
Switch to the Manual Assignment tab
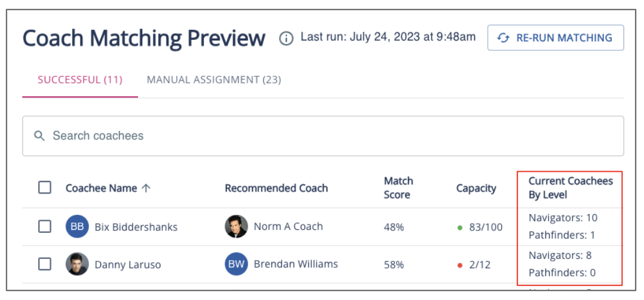[214, 80]
